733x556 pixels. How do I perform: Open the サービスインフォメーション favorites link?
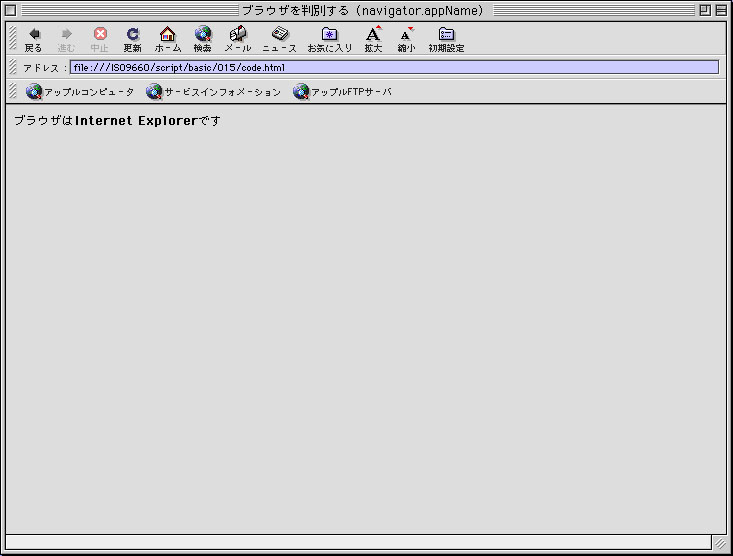214,92
